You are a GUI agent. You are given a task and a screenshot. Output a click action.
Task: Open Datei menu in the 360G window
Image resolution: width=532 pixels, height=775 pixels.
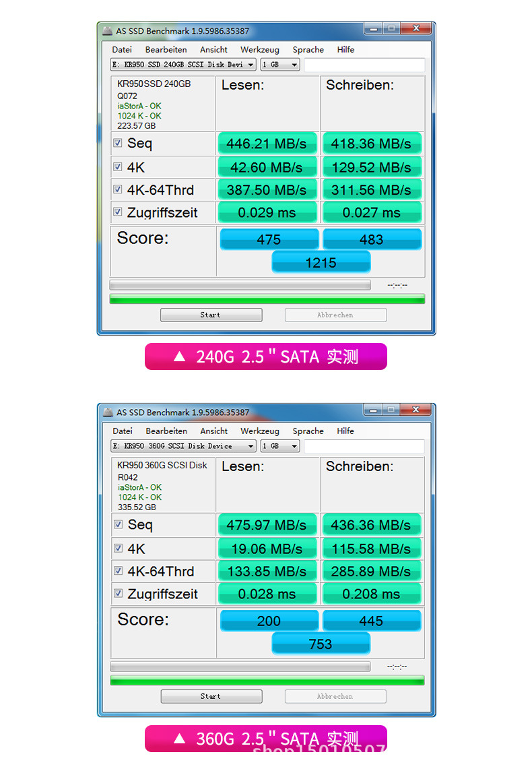pos(123,431)
